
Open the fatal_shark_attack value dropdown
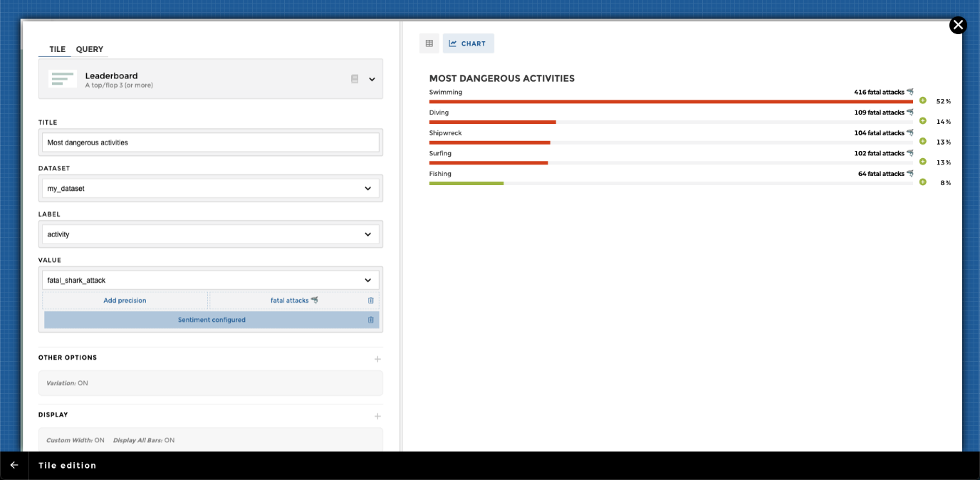[211, 280]
